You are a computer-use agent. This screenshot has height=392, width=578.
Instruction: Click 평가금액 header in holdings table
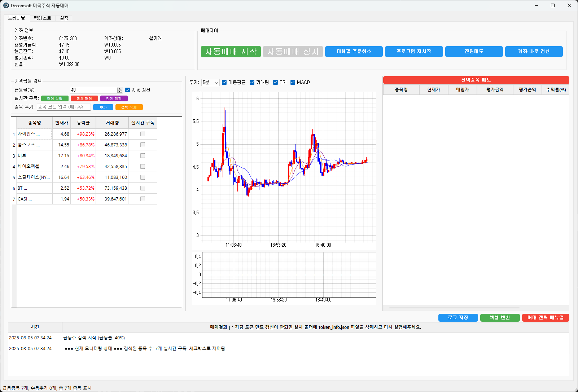495,90
